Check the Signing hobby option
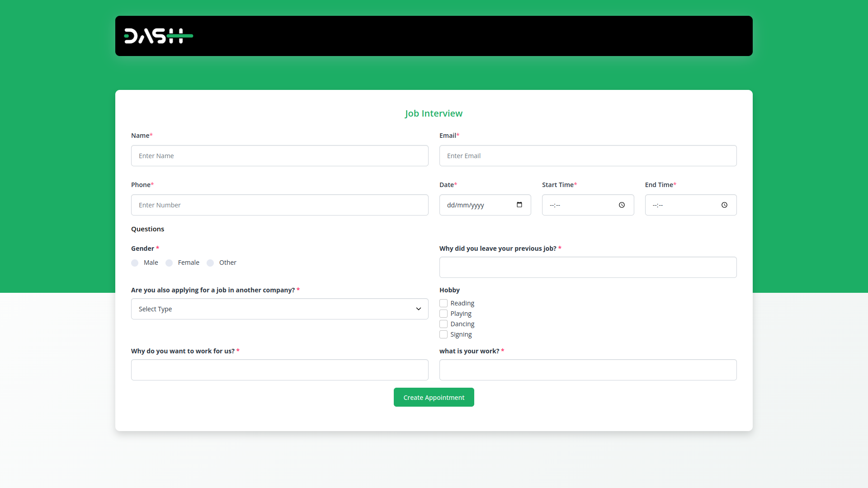Image resolution: width=868 pixels, height=488 pixels. point(443,334)
